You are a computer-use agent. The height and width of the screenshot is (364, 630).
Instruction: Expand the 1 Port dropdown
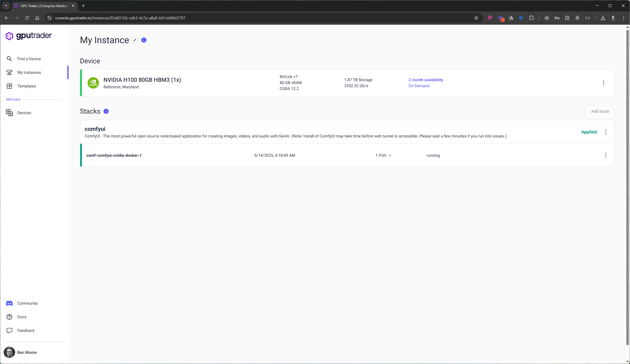coord(383,155)
